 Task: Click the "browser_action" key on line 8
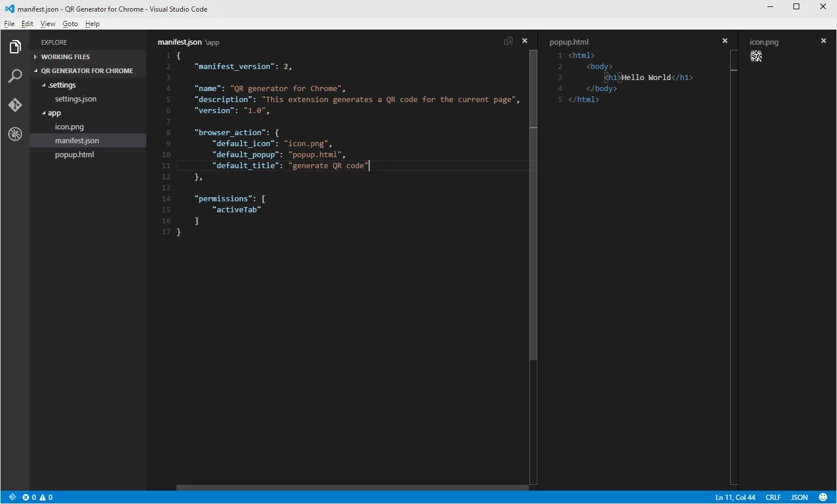(230, 133)
